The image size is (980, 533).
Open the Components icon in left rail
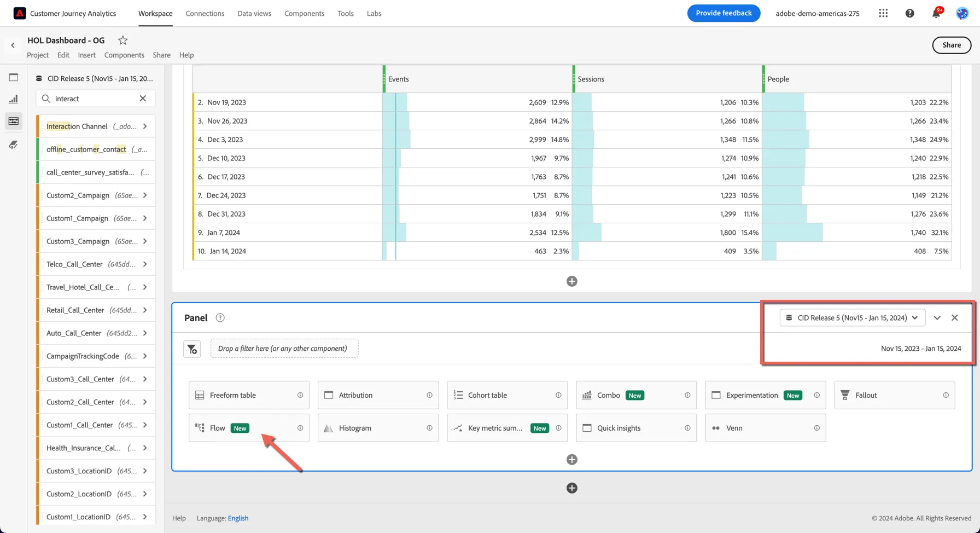(x=14, y=121)
